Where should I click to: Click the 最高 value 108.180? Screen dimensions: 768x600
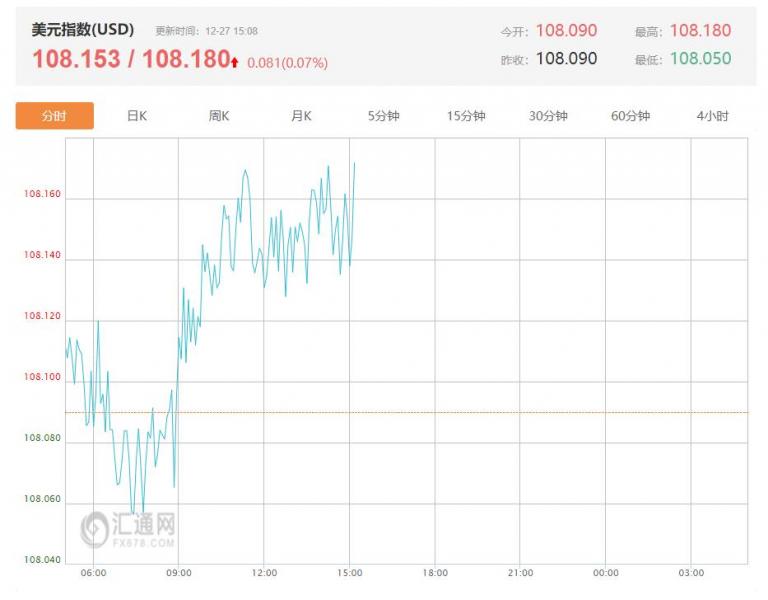point(700,31)
